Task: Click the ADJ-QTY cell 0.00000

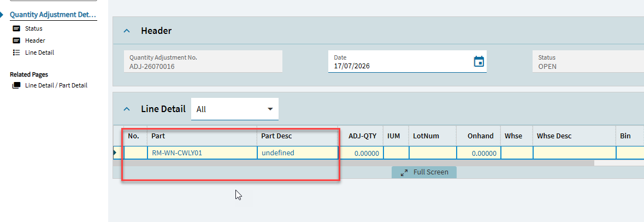Action: [x=361, y=153]
